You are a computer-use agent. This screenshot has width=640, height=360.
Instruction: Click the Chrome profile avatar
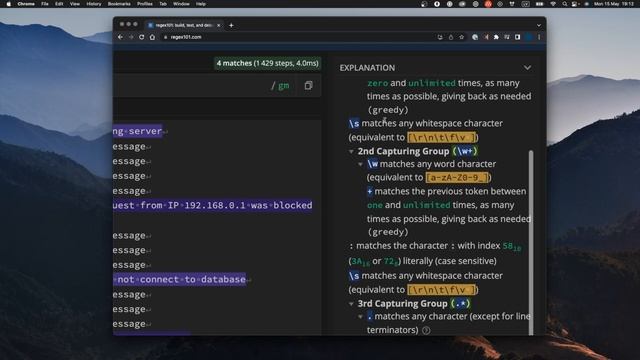click(x=529, y=37)
